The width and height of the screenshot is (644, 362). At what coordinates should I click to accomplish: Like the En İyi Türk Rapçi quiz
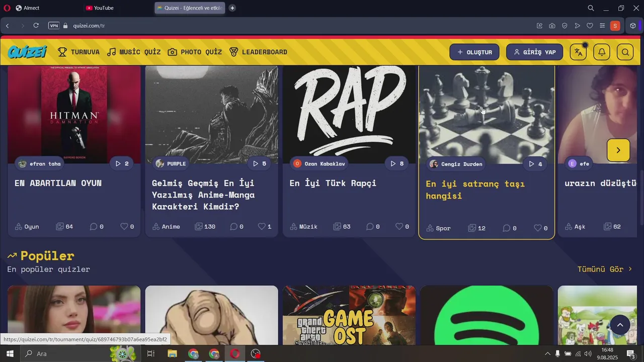(x=402, y=227)
